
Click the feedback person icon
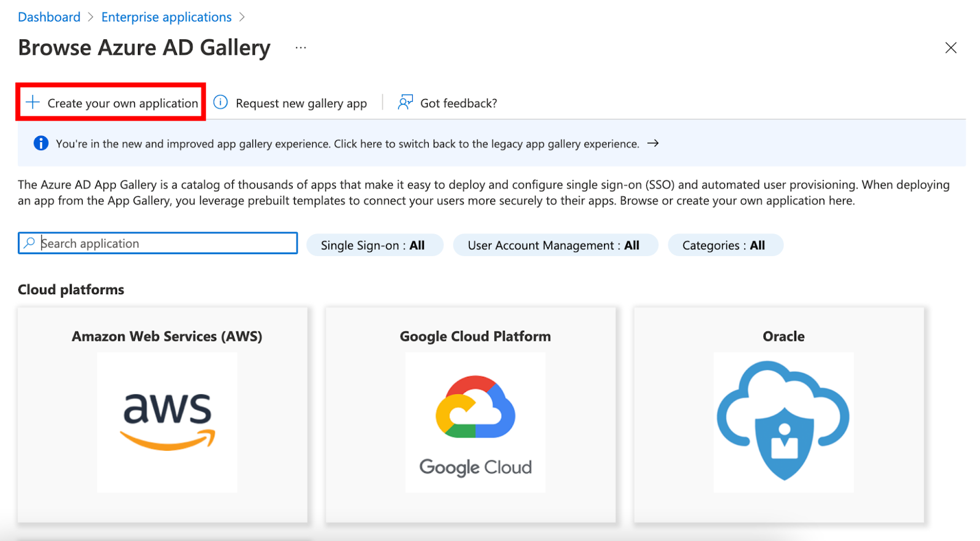(405, 102)
